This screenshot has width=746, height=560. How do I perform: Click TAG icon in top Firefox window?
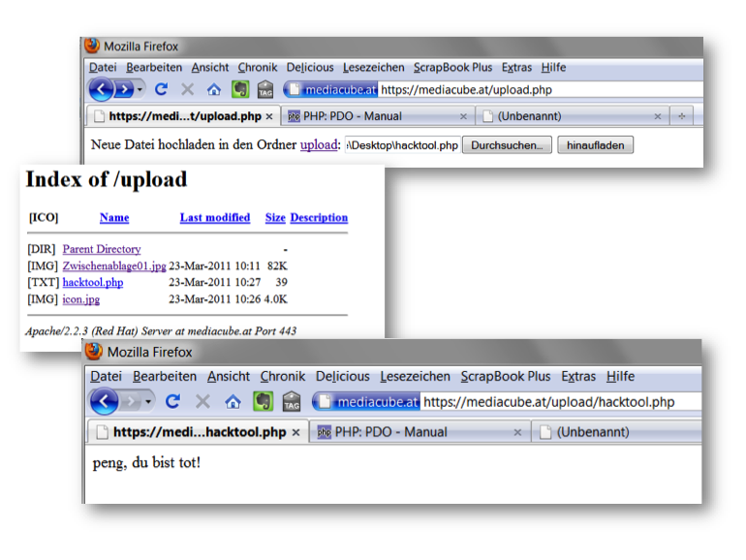point(265,89)
